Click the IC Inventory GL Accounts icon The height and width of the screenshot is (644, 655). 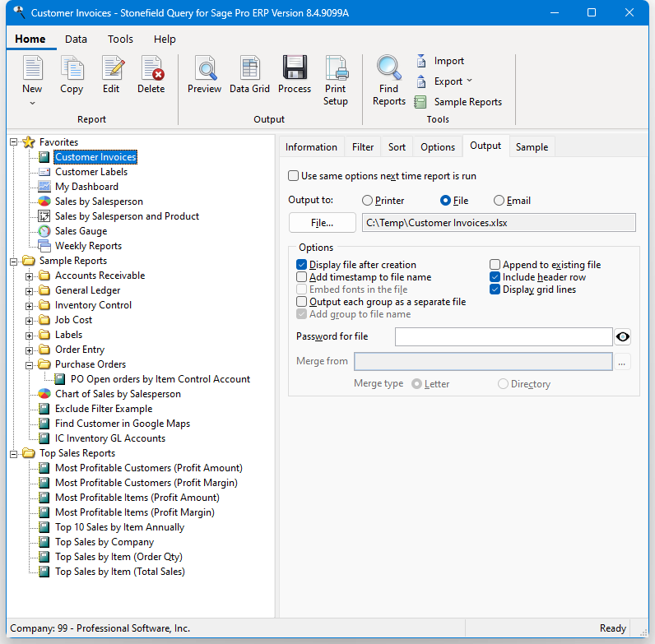[x=44, y=438]
